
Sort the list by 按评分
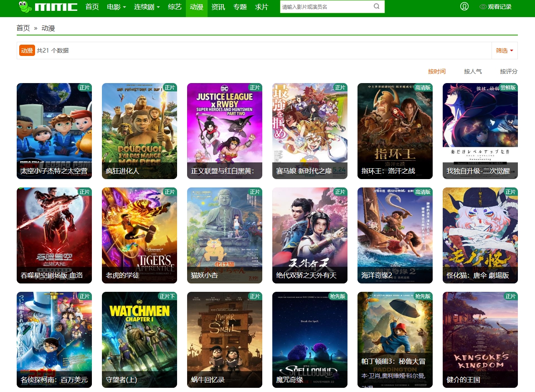(509, 71)
